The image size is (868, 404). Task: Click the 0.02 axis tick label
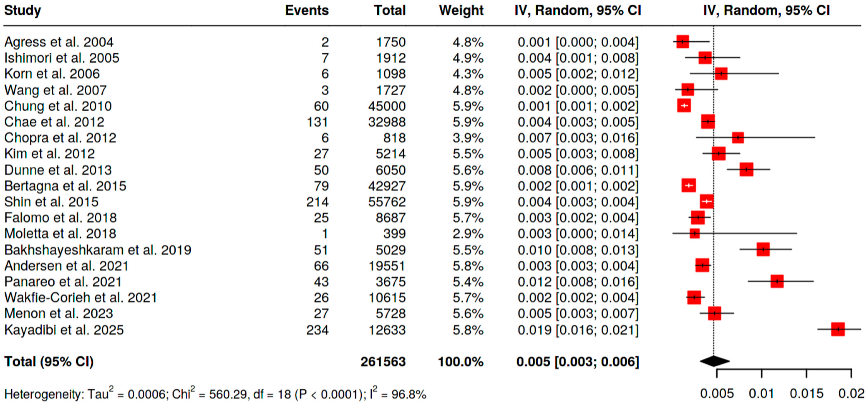851,394
